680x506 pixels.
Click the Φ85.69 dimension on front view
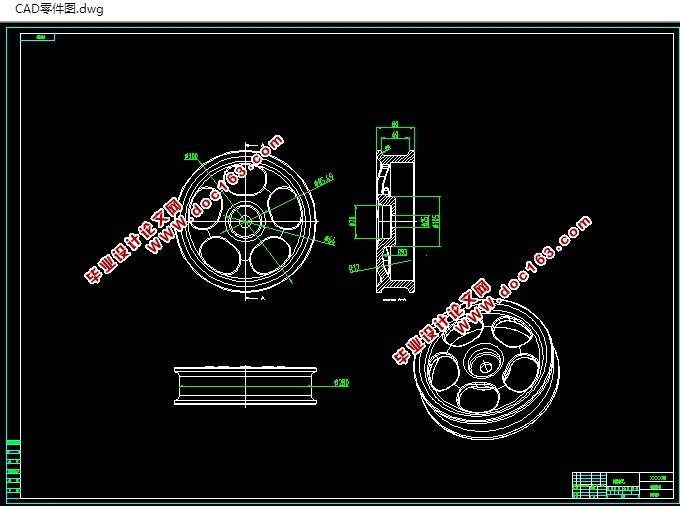tap(324, 179)
